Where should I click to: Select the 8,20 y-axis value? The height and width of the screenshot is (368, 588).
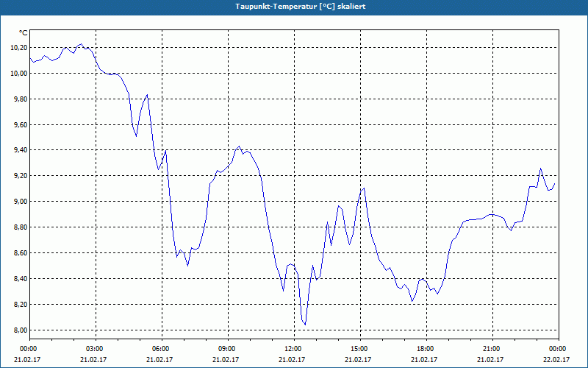point(22,305)
